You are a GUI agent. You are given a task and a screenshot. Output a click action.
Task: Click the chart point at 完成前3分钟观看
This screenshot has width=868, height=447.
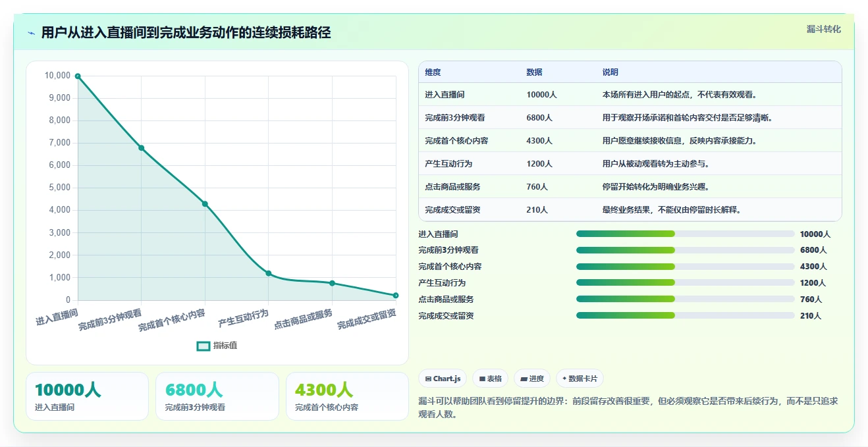tap(141, 147)
